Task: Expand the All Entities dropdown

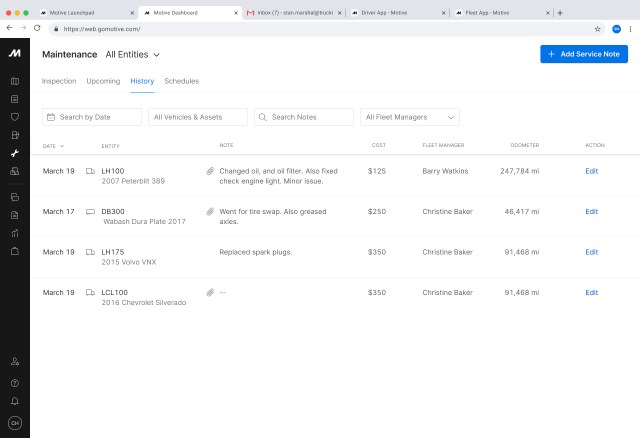Action: [x=133, y=54]
